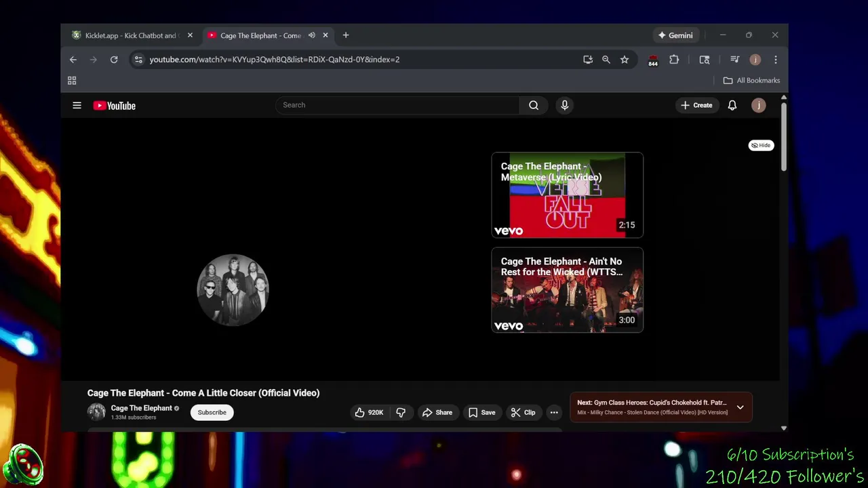Open Chrome three-dot menu
Image resolution: width=868 pixels, height=488 pixels.
click(x=776, y=60)
